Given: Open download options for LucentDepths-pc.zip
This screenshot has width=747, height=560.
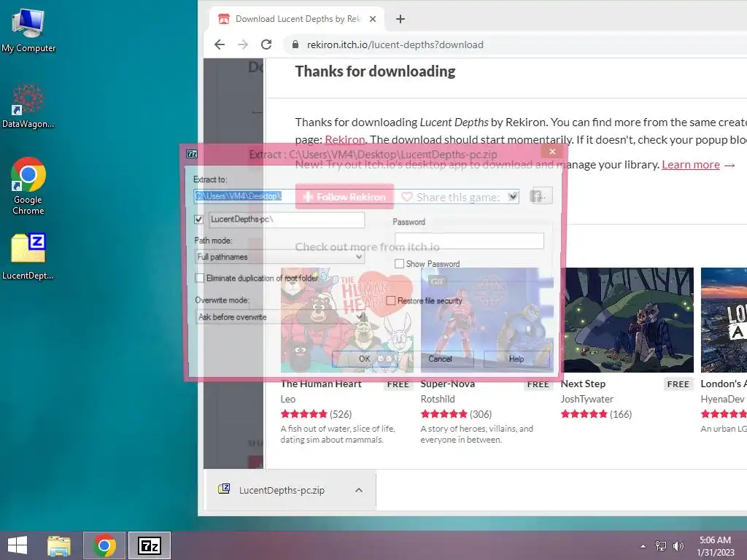Looking at the screenshot, I should tap(359, 490).
